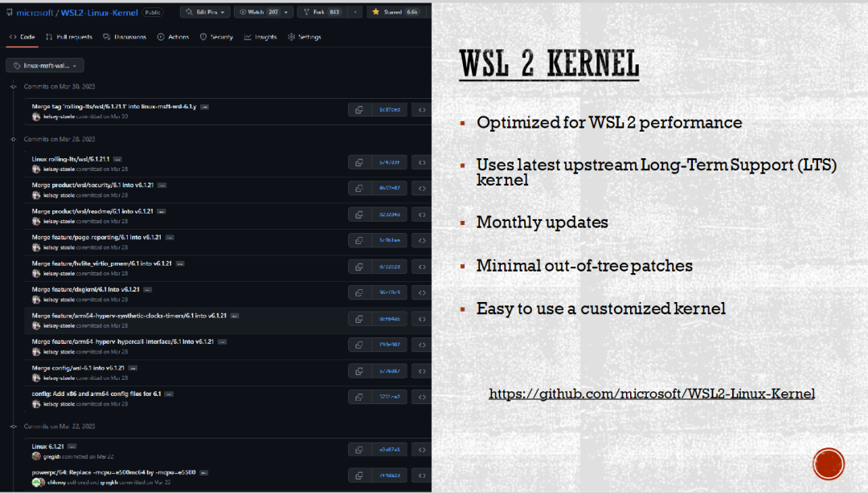Browse repository at 'Merge config/wsl-6.1' commit

[x=422, y=371]
